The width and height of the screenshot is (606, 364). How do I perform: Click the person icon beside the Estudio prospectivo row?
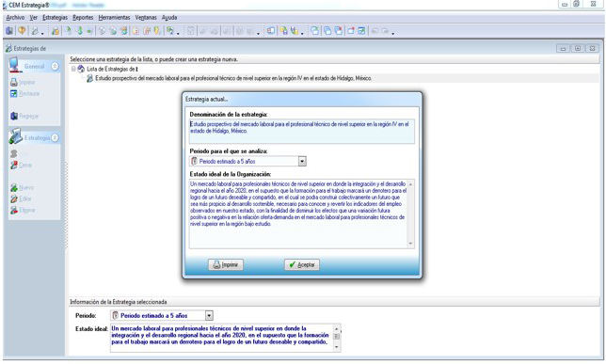click(89, 78)
